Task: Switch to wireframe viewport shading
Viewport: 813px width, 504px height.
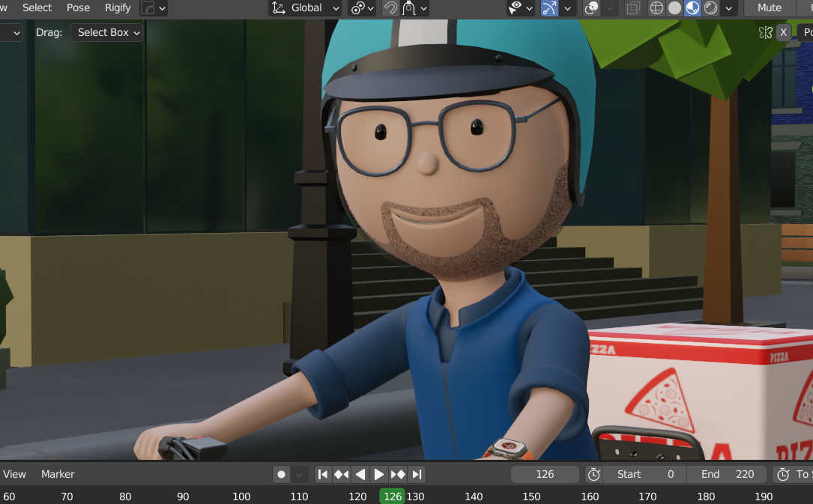Action: coord(657,8)
